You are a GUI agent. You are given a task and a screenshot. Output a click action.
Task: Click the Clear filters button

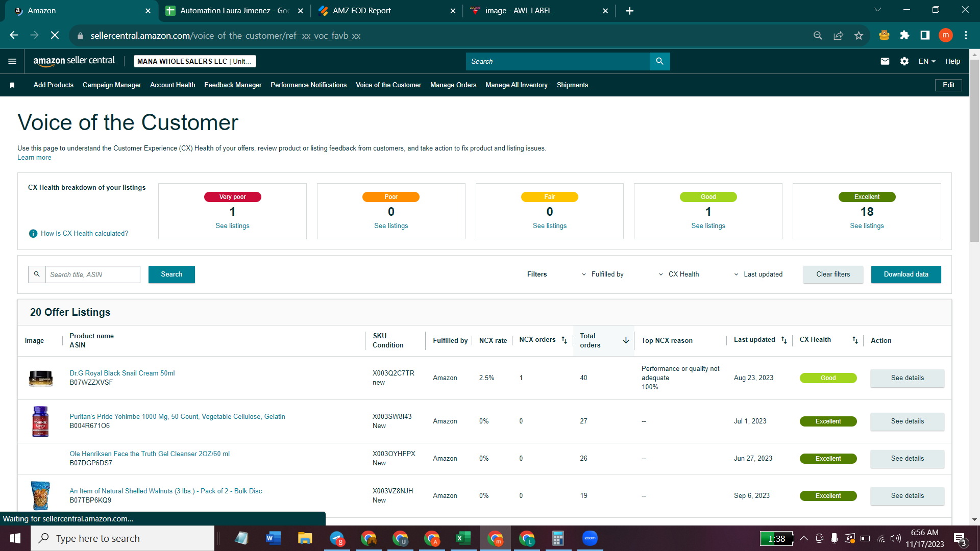click(x=833, y=274)
